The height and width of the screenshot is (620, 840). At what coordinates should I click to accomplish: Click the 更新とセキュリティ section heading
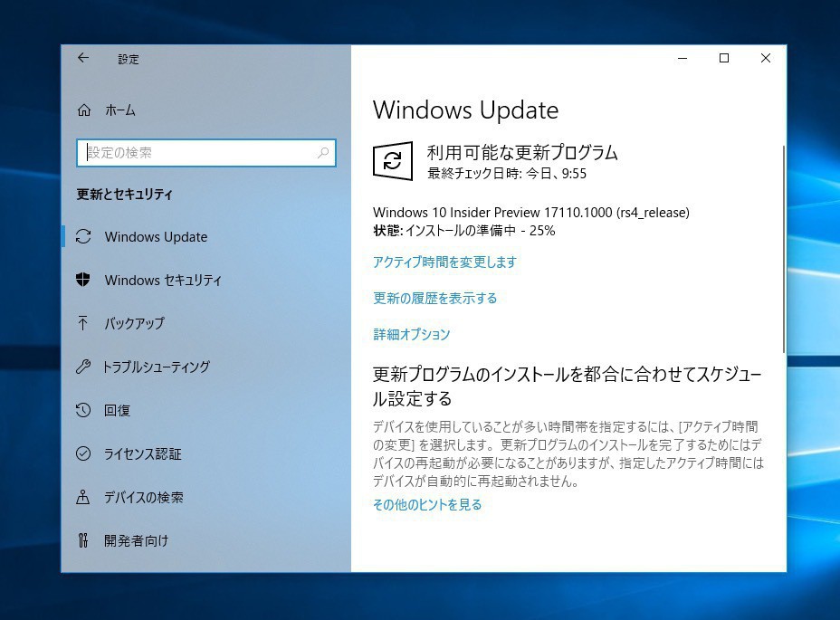click(x=124, y=194)
